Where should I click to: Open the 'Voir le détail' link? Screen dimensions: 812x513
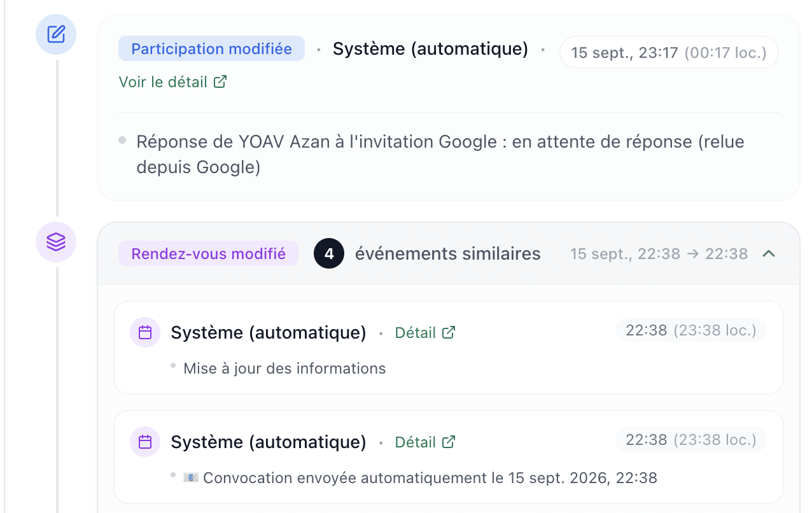tap(172, 82)
